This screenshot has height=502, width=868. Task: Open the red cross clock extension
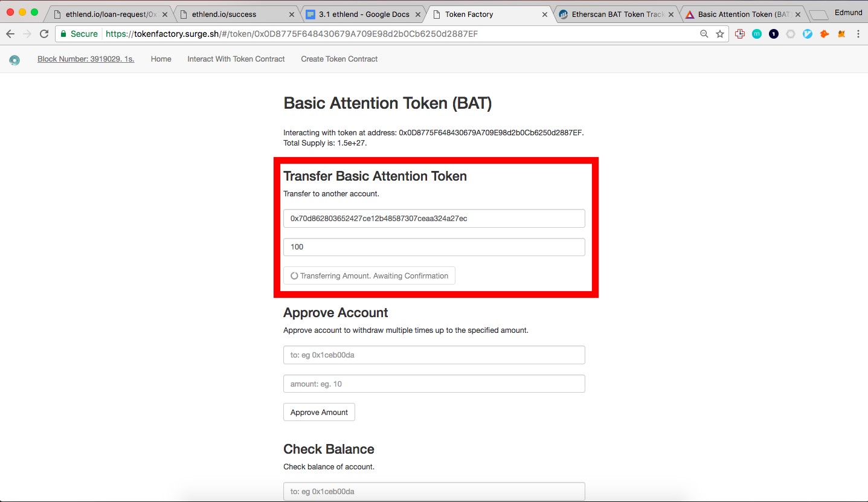(740, 34)
